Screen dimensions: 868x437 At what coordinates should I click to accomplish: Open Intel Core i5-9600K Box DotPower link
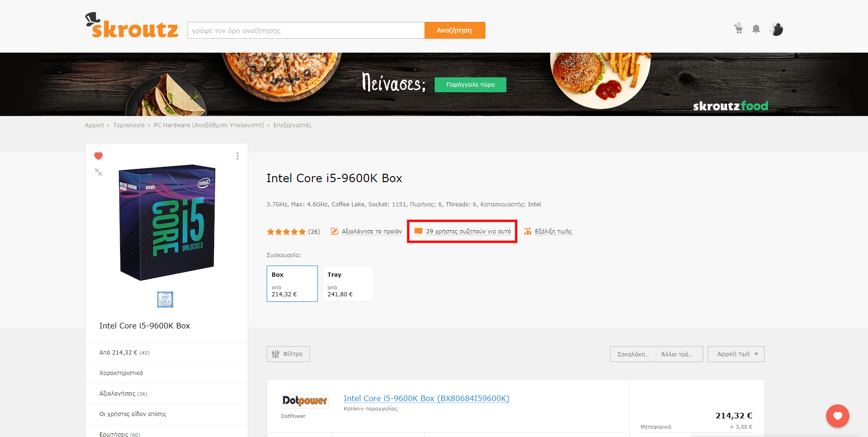point(426,398)
